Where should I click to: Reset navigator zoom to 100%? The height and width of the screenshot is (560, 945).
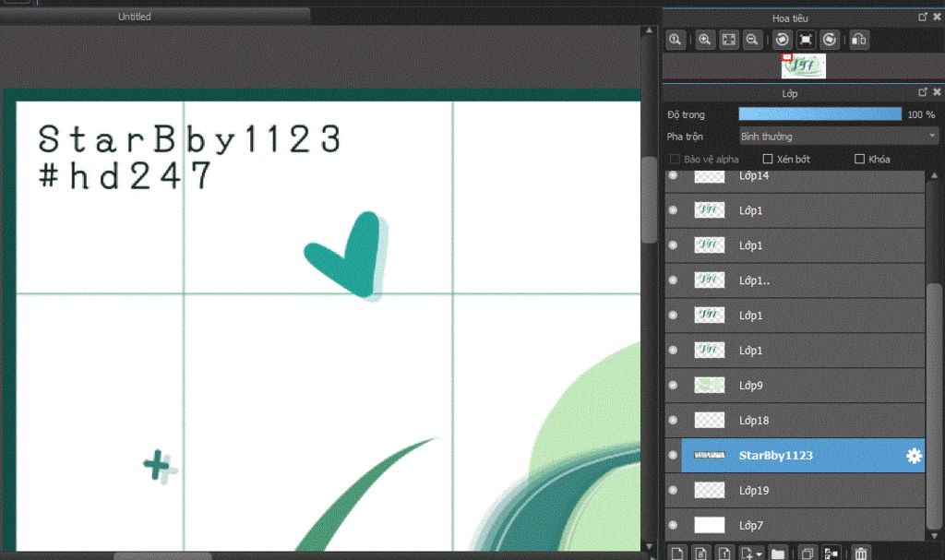(x=676, y=40)
